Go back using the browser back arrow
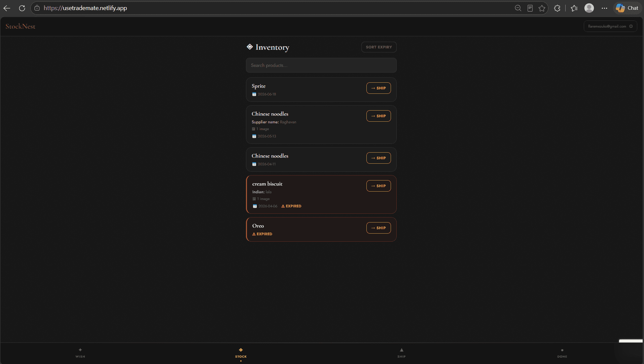The image size is (644, 364). coord(7,8)
